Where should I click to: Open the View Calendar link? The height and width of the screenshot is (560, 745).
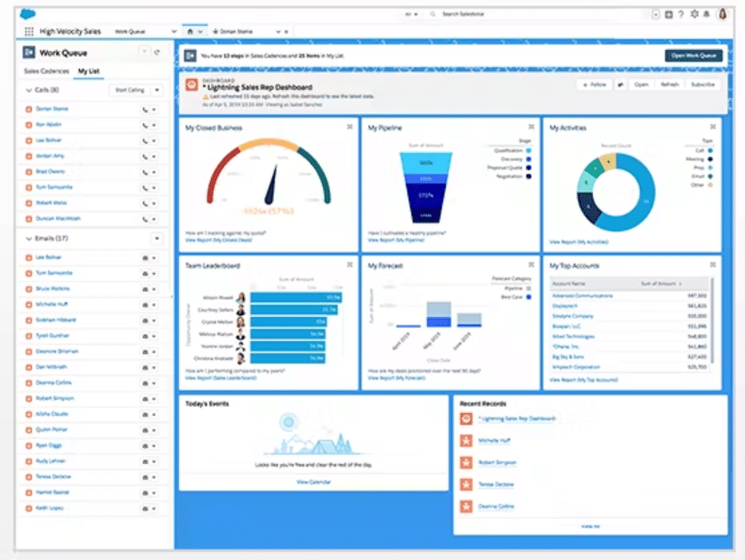click(x=313, y=481)
